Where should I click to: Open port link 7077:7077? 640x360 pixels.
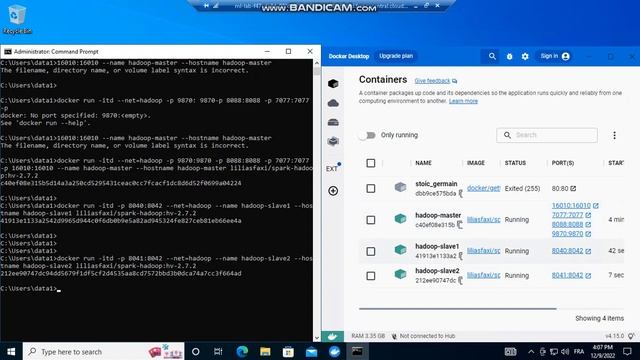click(567, 215)
